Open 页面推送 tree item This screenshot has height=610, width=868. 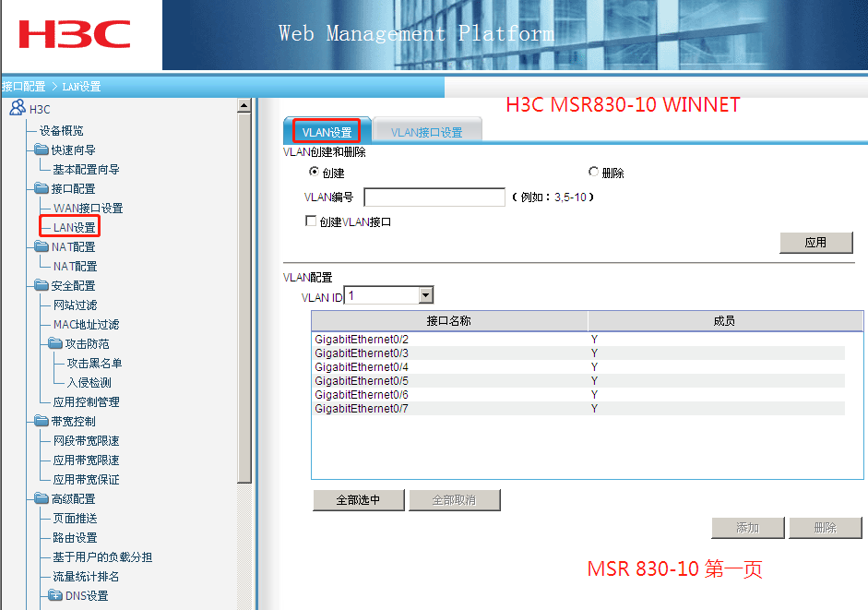point(76,519)
